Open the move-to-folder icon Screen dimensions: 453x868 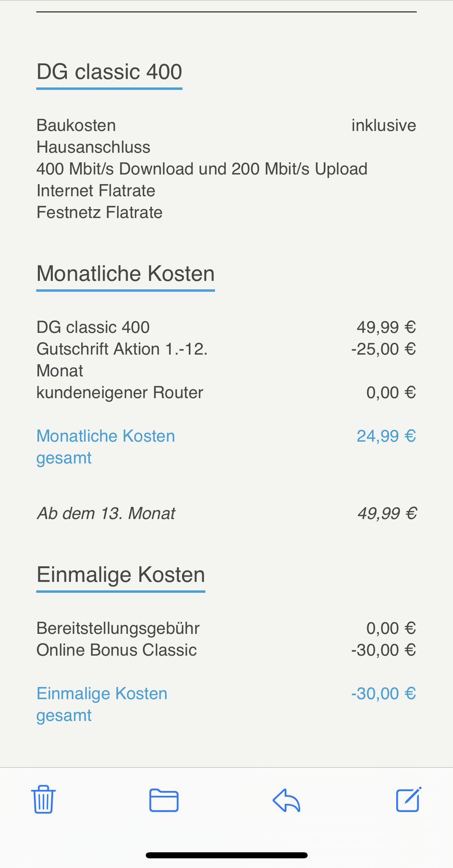164,800
